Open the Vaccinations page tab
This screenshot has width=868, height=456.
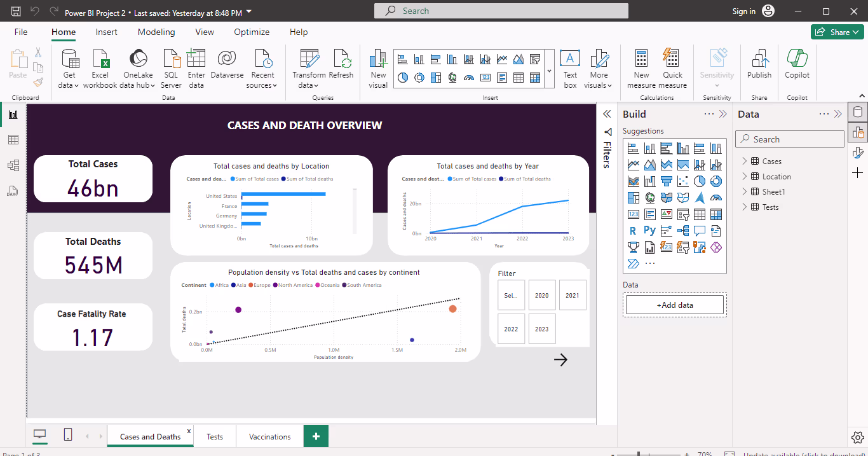pyautogui.click(x=270, y=436)
